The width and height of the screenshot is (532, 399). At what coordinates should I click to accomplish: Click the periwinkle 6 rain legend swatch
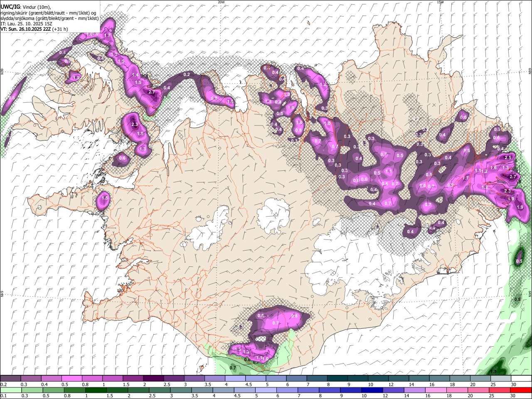(287, 390)
